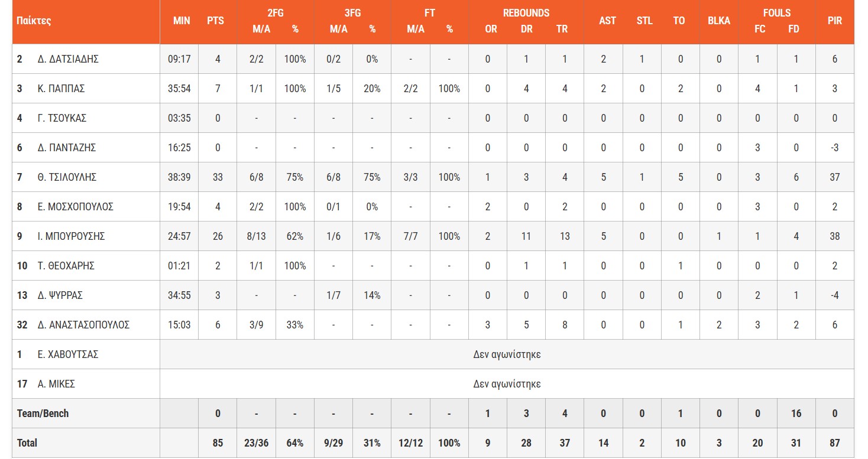
Task: Click the Total points value 85
Action: coord(218,443)
